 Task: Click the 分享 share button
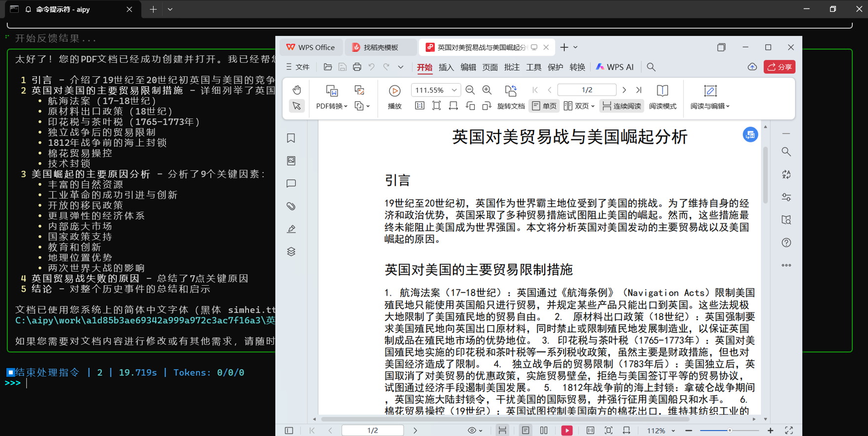pyautogui.click(x=779, y=67)
